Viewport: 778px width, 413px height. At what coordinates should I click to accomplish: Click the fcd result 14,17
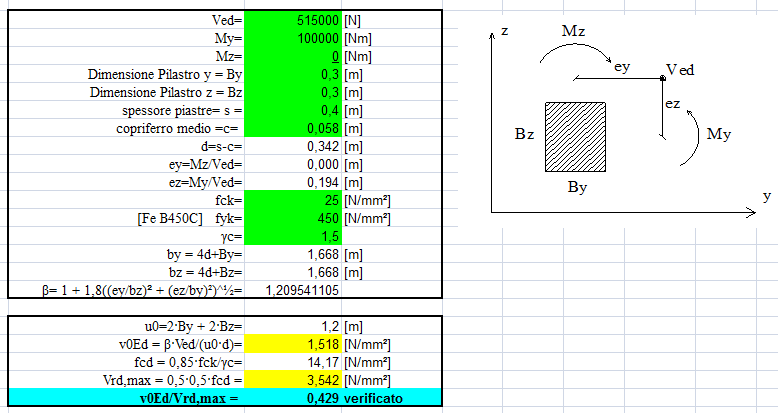pyautogui.click(x=293, y=362)
